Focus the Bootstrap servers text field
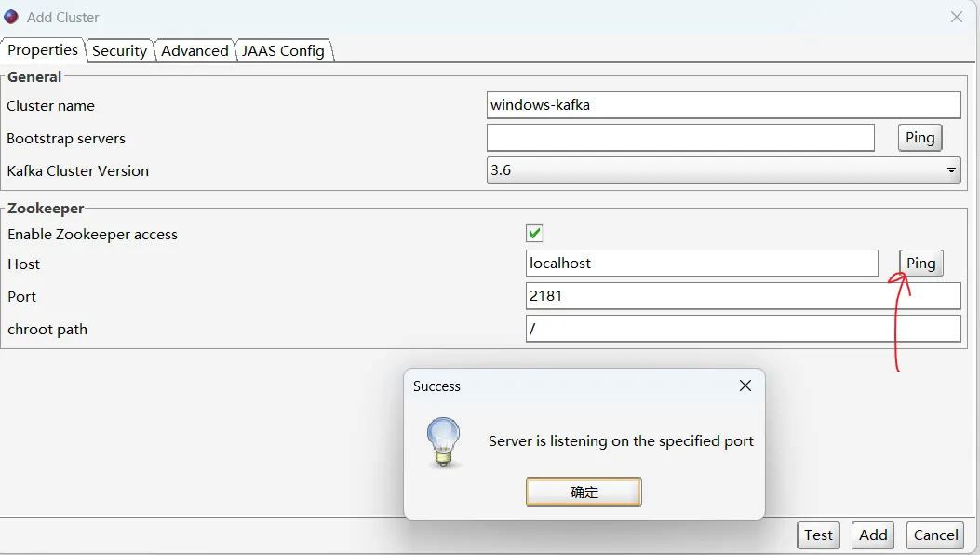 pos(680,138)
